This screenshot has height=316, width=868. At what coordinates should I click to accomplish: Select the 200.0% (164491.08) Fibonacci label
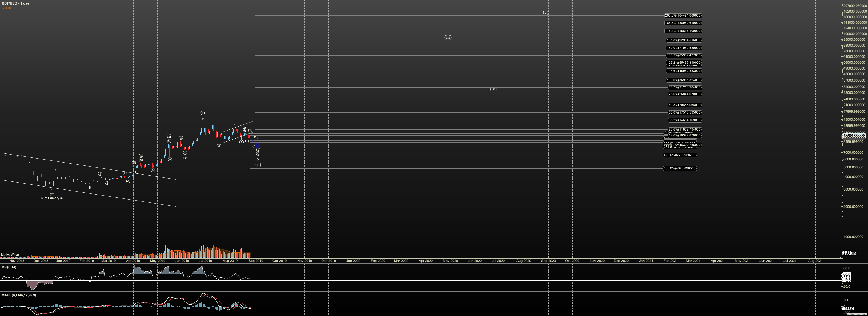[683, 15]
